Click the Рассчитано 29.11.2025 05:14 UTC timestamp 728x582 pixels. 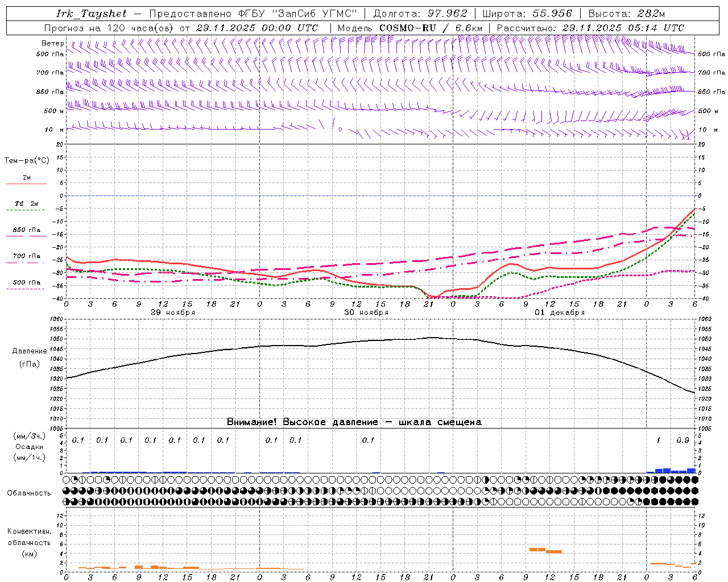point(590,28)
